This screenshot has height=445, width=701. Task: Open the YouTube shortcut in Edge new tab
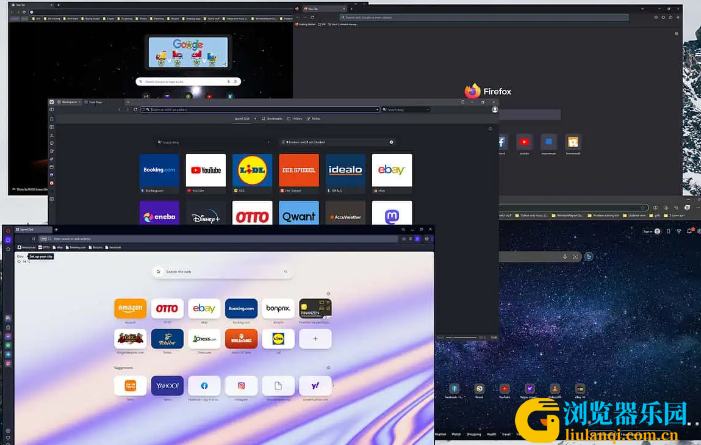505,389
